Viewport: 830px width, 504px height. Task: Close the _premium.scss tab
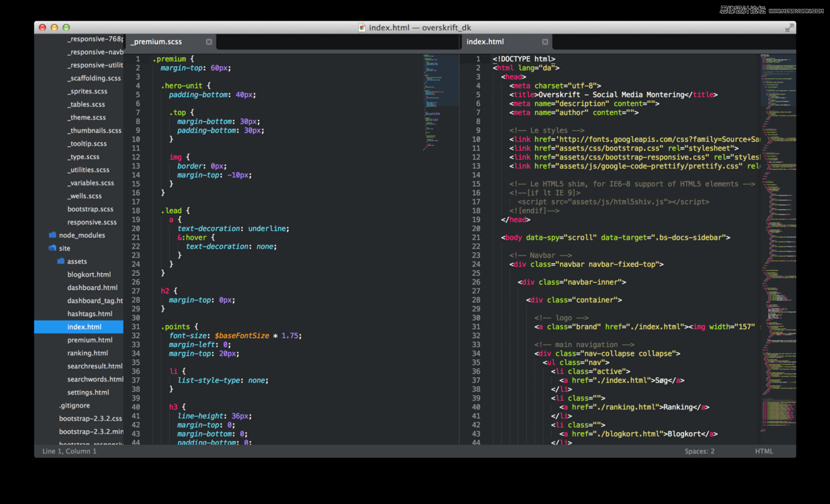pyautogui.click(x=209, y=42)
